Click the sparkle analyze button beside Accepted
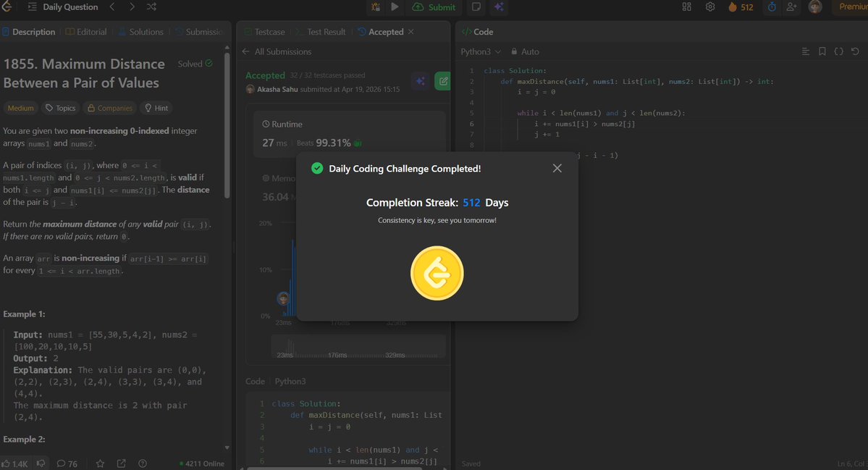The image size is (868, 470). 421,81
